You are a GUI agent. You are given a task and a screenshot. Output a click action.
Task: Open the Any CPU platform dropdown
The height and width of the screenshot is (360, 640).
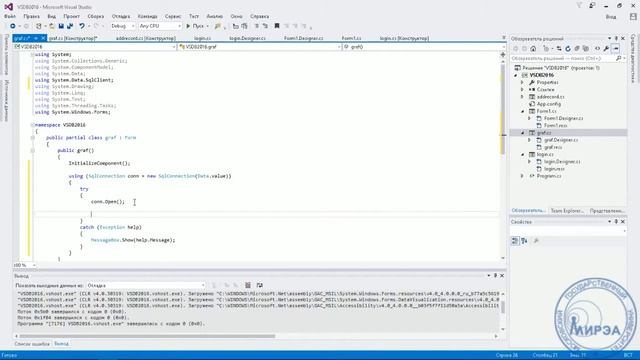pos(160,26)
